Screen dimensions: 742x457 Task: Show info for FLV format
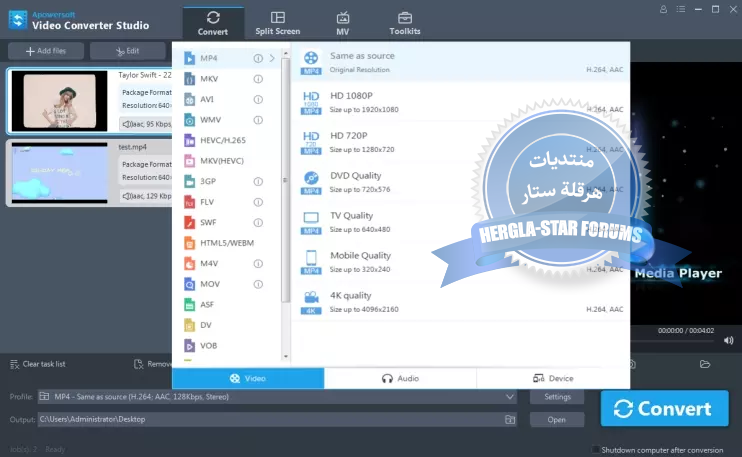click(258, 202)
